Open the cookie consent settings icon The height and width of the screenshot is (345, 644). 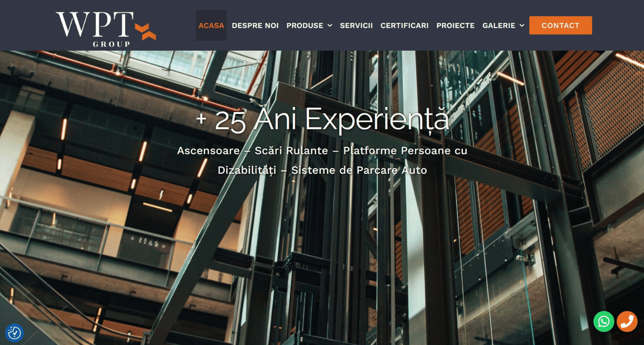(14, 333)
